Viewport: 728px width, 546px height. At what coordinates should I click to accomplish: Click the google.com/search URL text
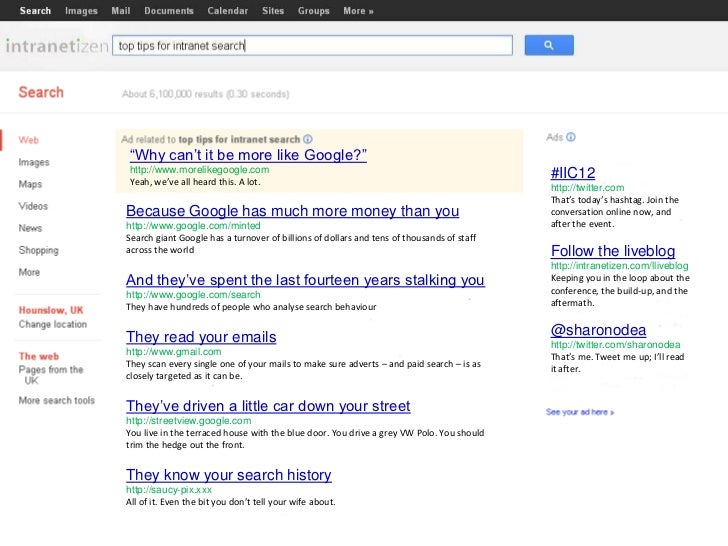pos(193,295)
